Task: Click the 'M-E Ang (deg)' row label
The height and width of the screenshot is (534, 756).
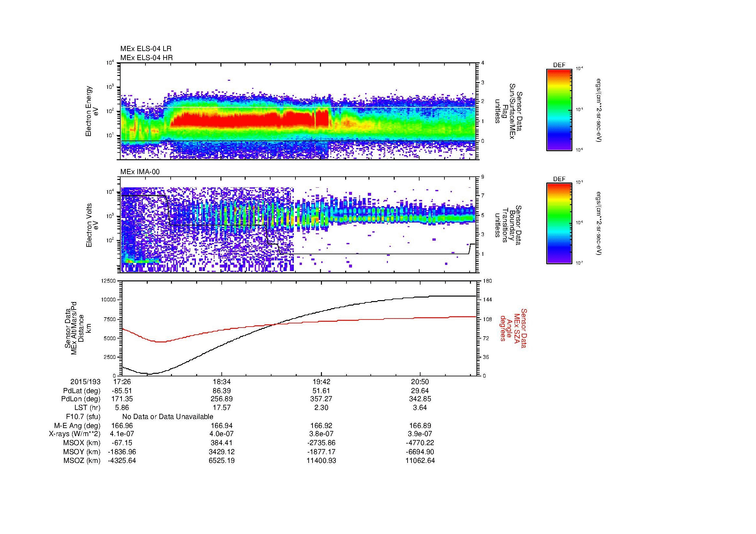Action: 77,425
